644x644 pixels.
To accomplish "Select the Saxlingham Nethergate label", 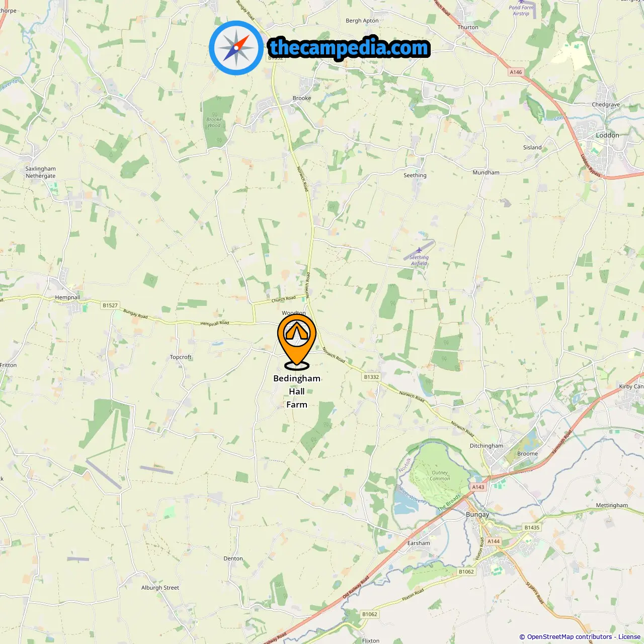I will point(41,172).
